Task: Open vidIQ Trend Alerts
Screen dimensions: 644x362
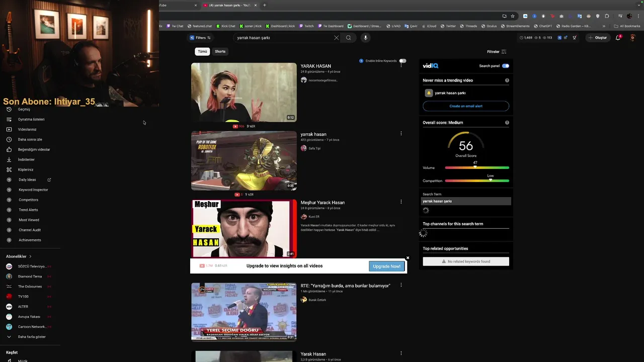Action: coord(28,210)
